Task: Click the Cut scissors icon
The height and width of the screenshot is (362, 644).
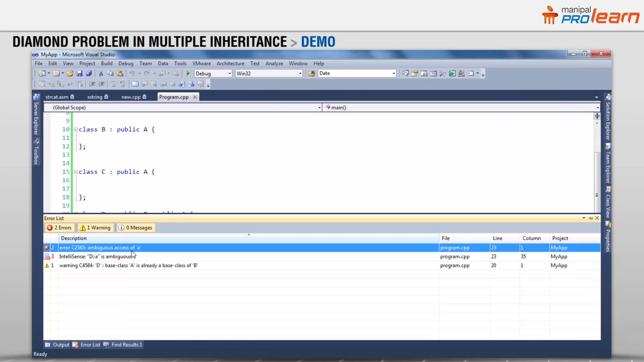Action: [101, 73]
